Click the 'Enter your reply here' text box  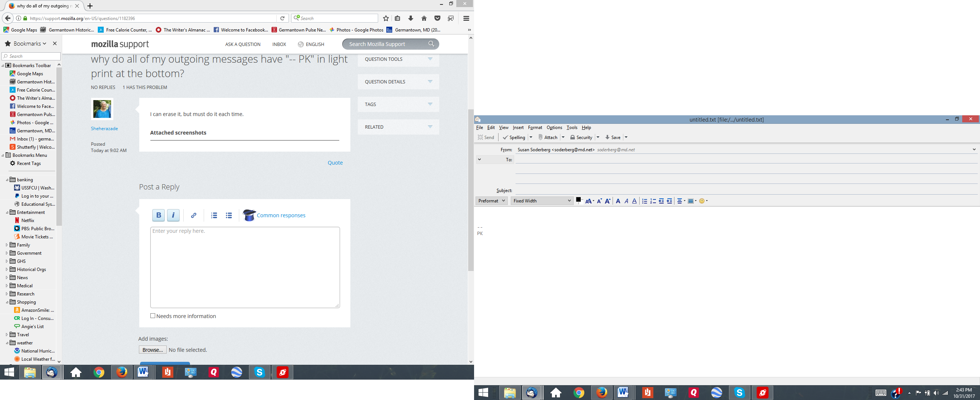[245, 267]
